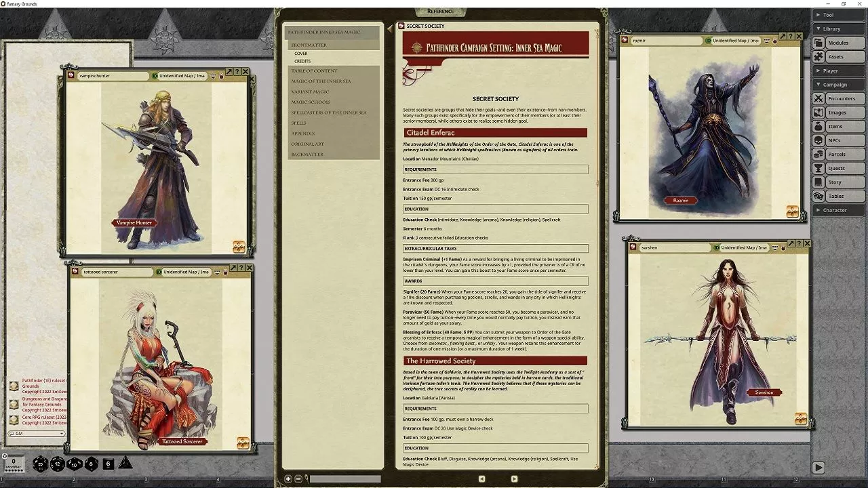Click the Quests chalice icon
868x488 pixels.
pos(818,168)
